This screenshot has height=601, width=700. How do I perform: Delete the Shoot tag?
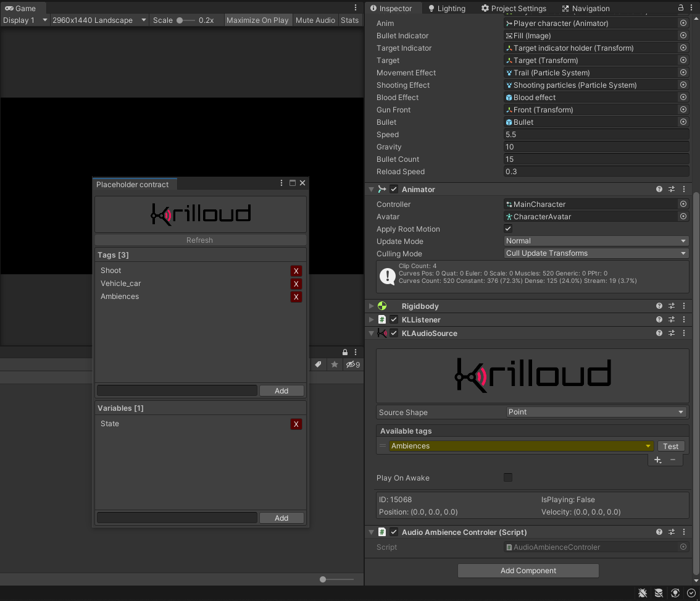coord(296,271)
